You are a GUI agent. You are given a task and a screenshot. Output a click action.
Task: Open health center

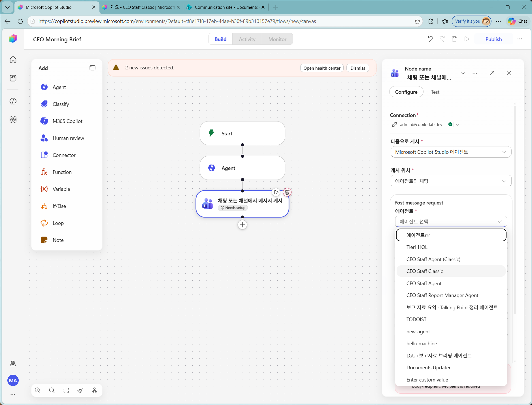(x=322, y=68)
